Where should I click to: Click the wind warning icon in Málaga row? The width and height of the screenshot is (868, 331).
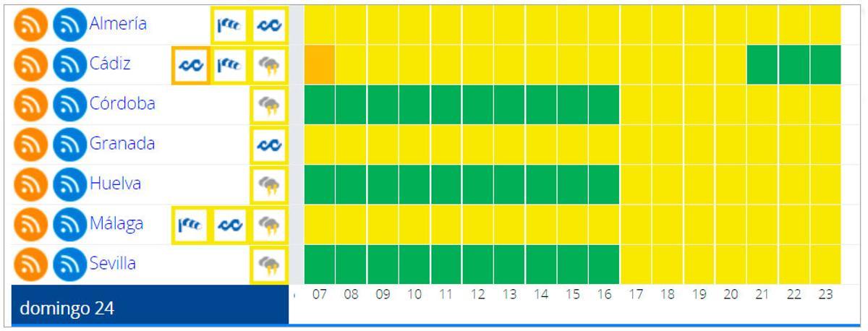(x=190, y=225)
